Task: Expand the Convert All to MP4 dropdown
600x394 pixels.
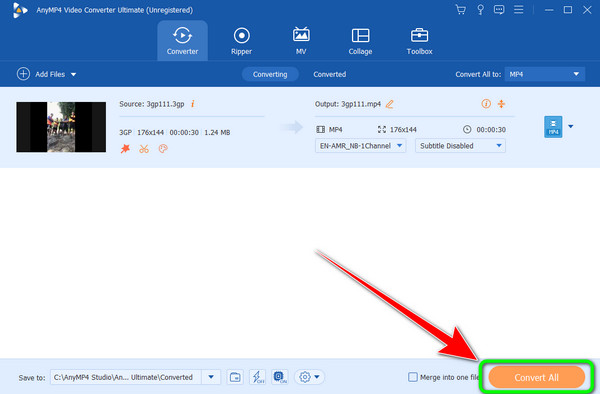Action: point(545,74)
